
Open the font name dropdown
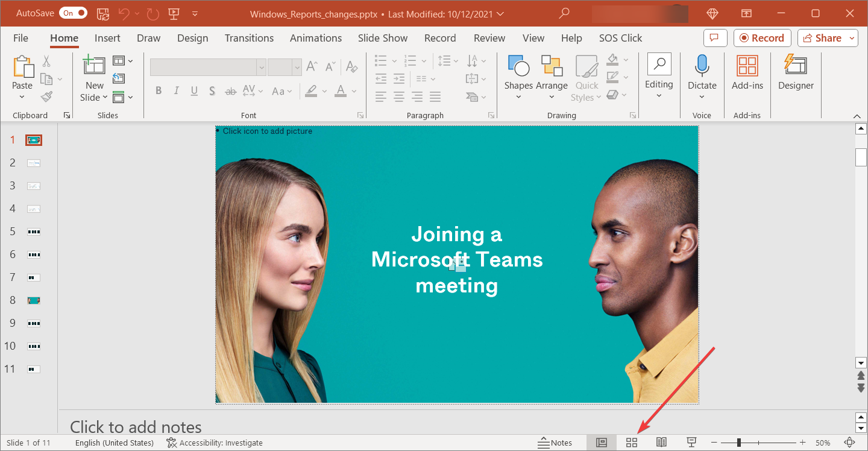262,67
